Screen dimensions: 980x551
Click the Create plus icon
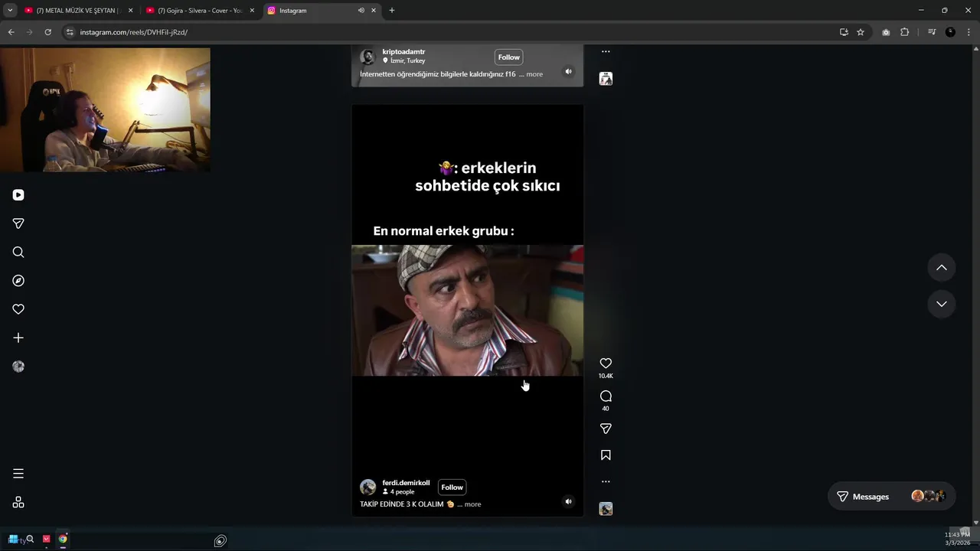18,337
